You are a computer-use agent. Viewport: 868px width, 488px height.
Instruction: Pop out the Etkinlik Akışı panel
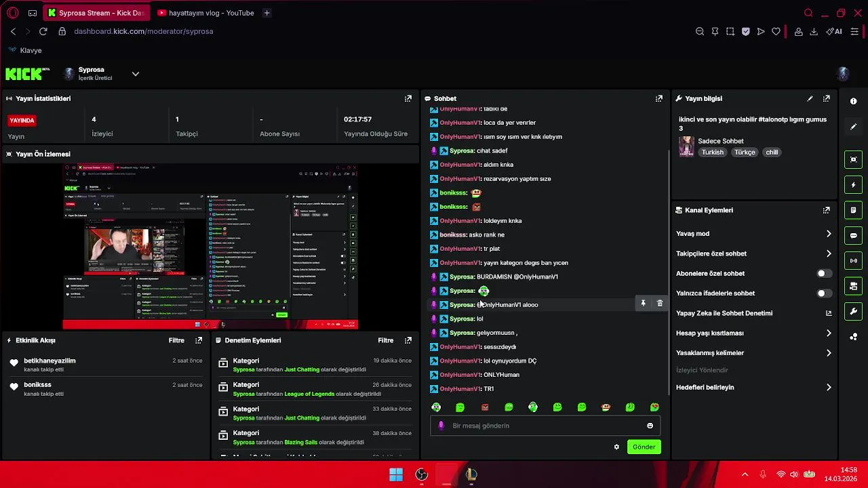(199, 340)
